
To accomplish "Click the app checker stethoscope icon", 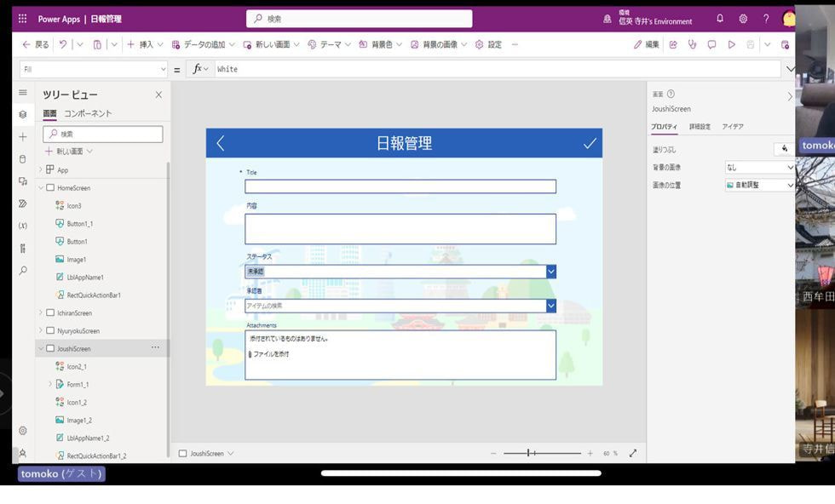I will click(692, 44).
